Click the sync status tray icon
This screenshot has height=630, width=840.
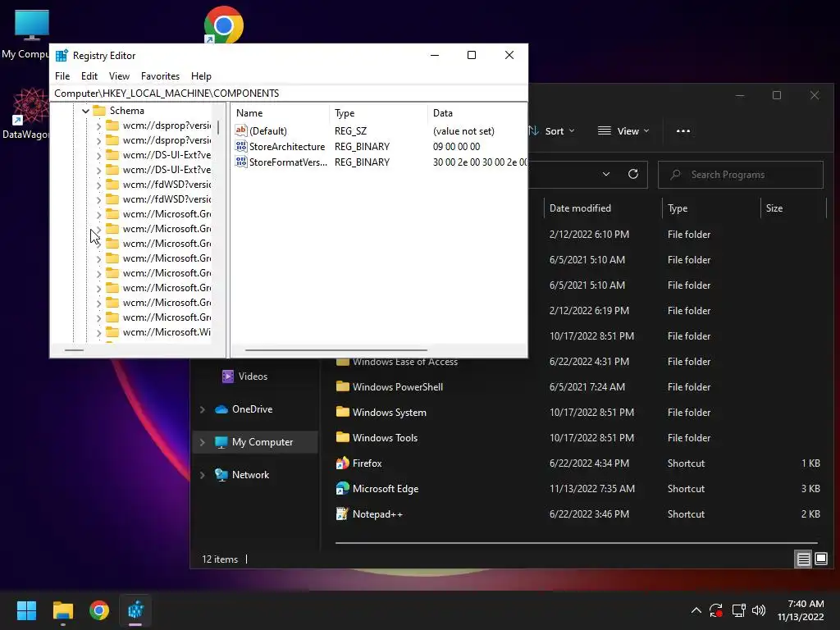pos(716,610)
